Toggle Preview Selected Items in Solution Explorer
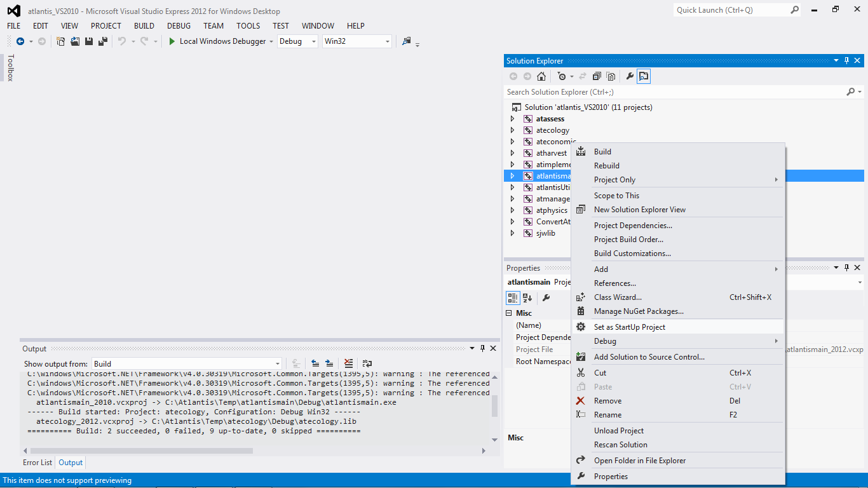This screenshot has width=868, height=488. 644,76
